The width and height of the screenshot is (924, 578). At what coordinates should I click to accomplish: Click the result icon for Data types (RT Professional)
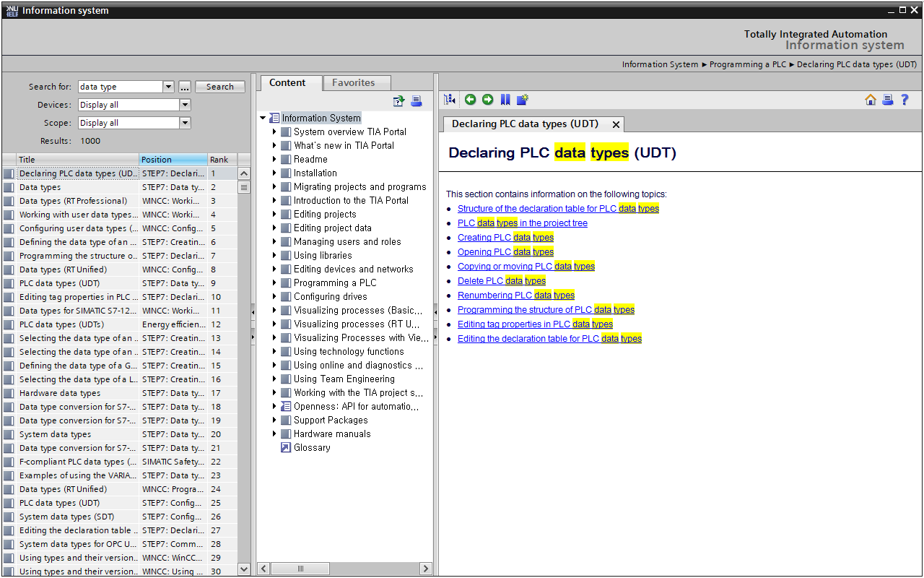coord(9,201)
